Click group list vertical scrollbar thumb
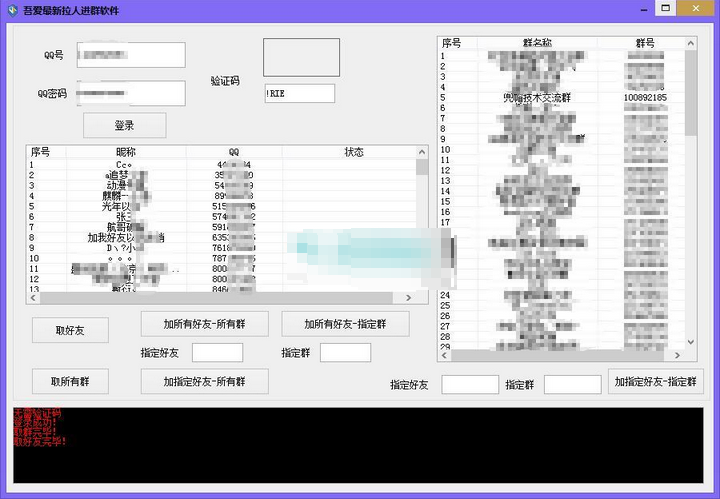720x499 pixels. pos(691,93)
